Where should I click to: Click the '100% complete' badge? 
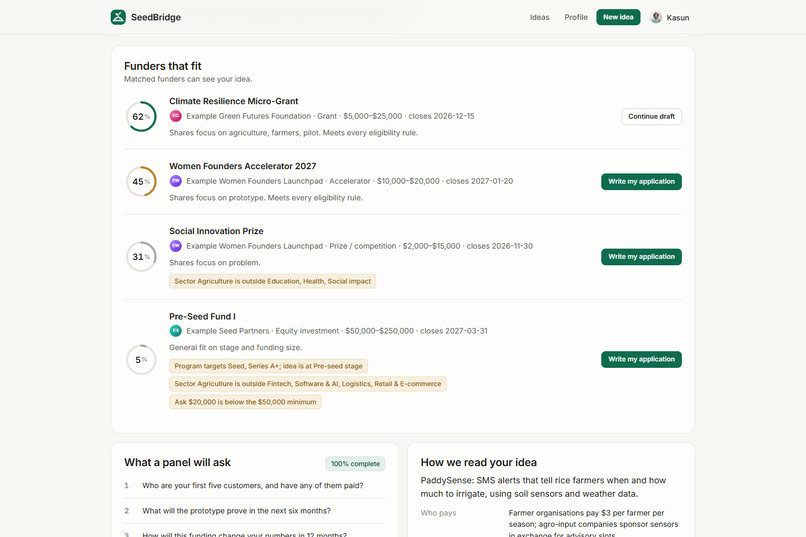click(355, 464)
